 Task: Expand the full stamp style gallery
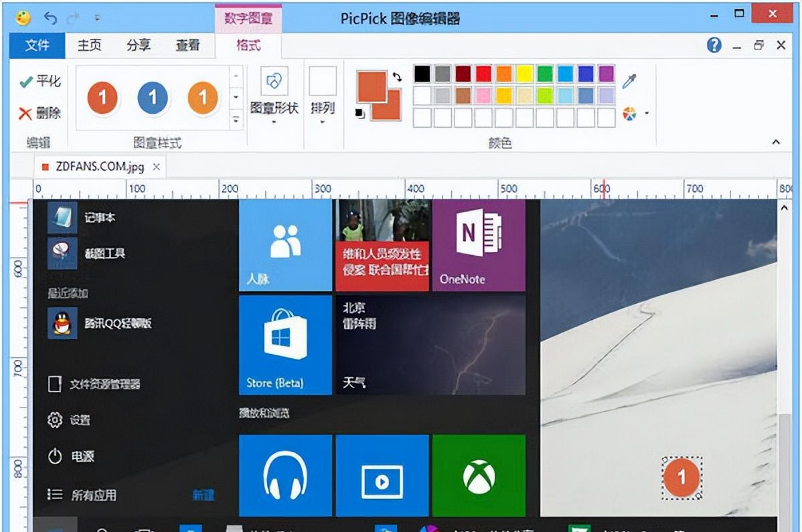point(236,120)
